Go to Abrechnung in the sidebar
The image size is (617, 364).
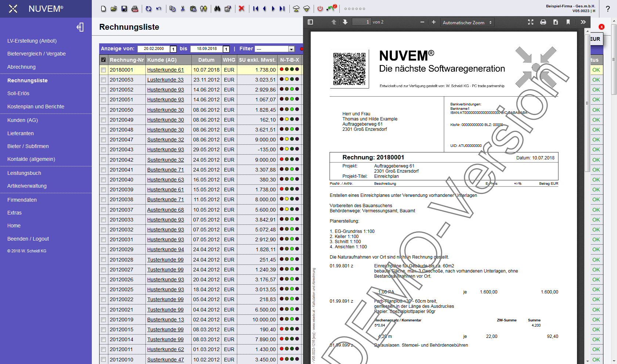click(x=21, y=67)
